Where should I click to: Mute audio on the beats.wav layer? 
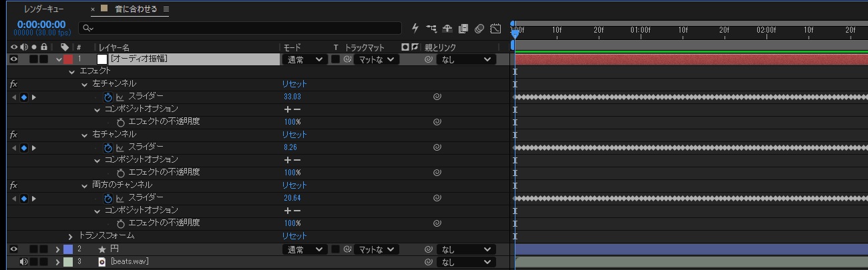pyautogui.click(x=24, y=261)
